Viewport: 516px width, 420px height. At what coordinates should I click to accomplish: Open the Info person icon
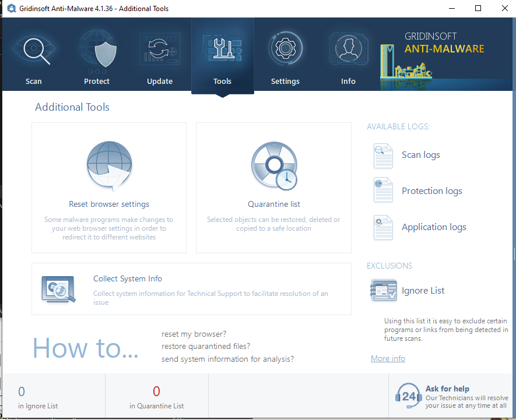[349, 49]
